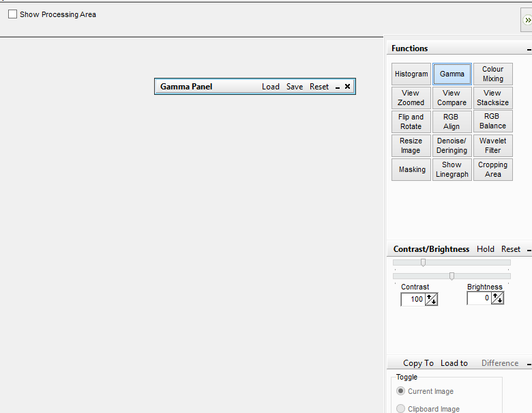
Task: Click the Show Linegraph button
Action: click(452, 170)
